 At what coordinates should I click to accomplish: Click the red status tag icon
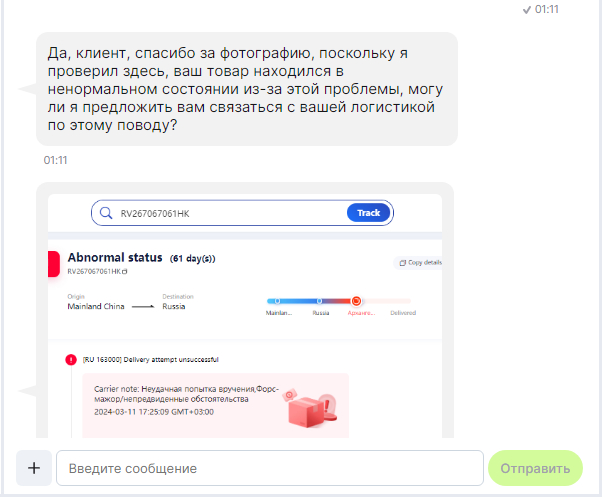(54, 264)
